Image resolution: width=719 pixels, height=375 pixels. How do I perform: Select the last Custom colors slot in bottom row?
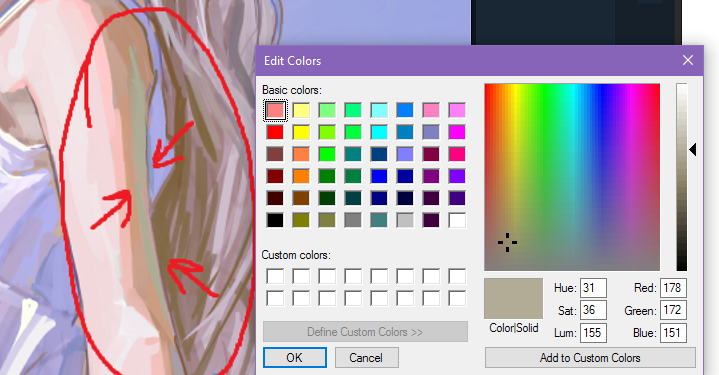coord(457,298)
